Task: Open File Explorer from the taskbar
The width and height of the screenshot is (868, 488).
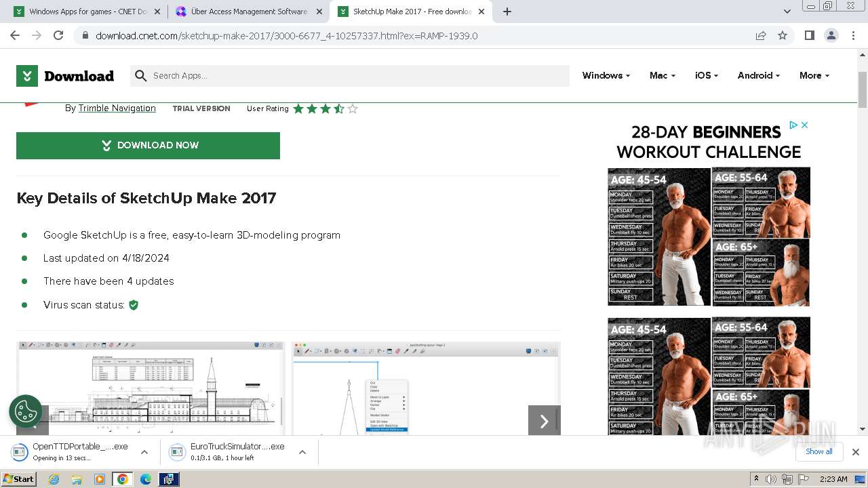Action: pyautogui.click(x=77, y=479)
